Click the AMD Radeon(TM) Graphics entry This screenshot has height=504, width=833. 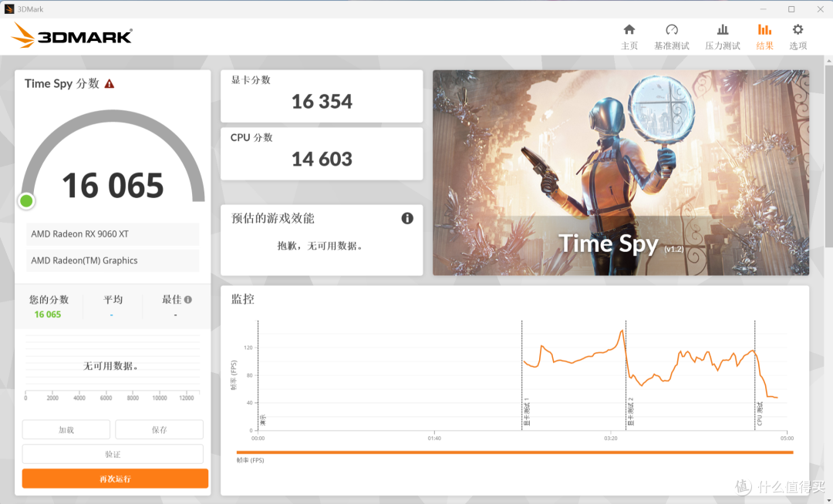pyautogui.click(x=113, y=260)
